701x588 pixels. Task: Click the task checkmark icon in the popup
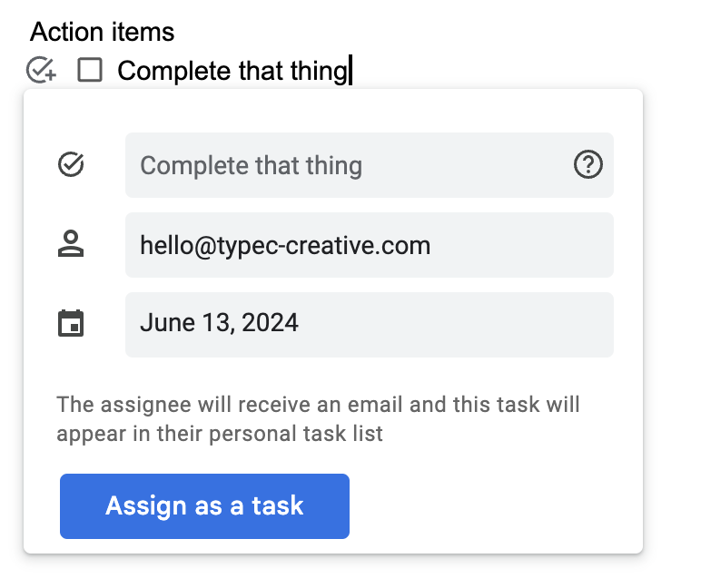point(71,164)
